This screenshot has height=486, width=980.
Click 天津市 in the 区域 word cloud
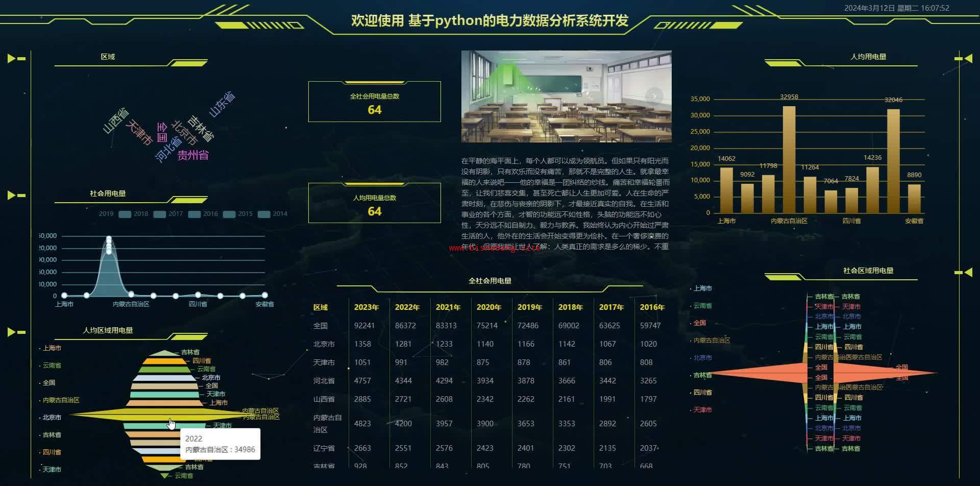point(139,132)
